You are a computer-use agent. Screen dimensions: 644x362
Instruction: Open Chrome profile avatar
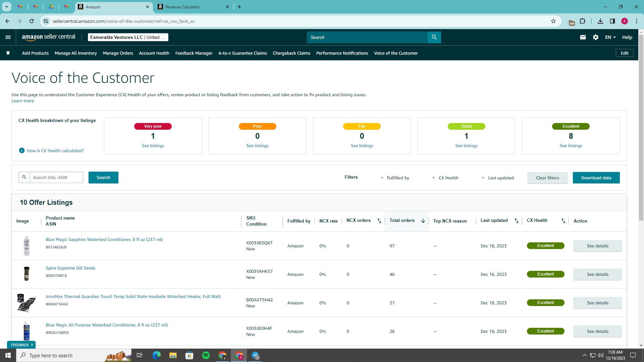[625, 21]
